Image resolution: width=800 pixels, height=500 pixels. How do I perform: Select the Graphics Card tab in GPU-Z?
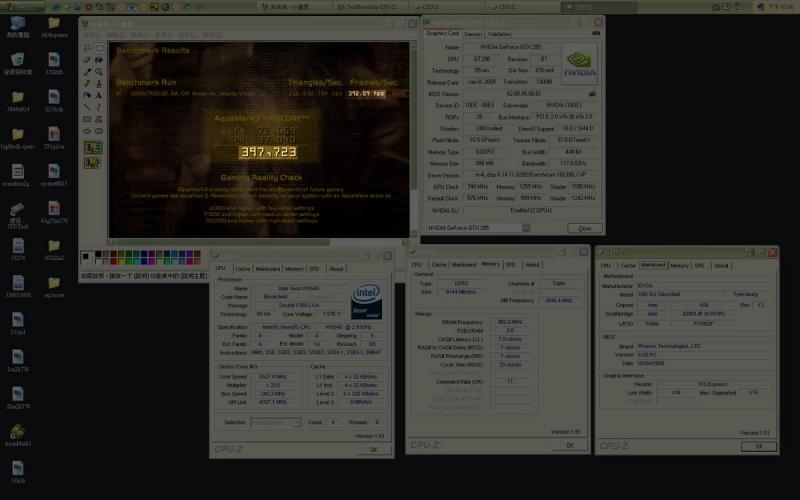point(442,33)
